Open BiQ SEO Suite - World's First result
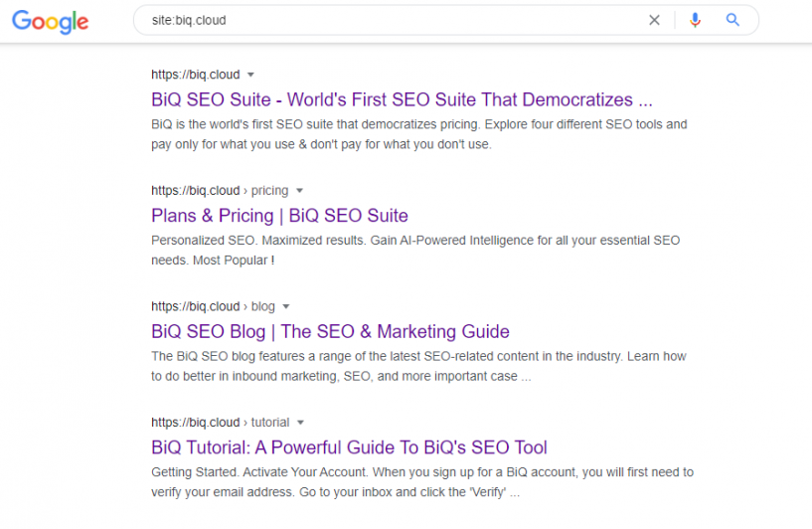 (x=402, y=99)
